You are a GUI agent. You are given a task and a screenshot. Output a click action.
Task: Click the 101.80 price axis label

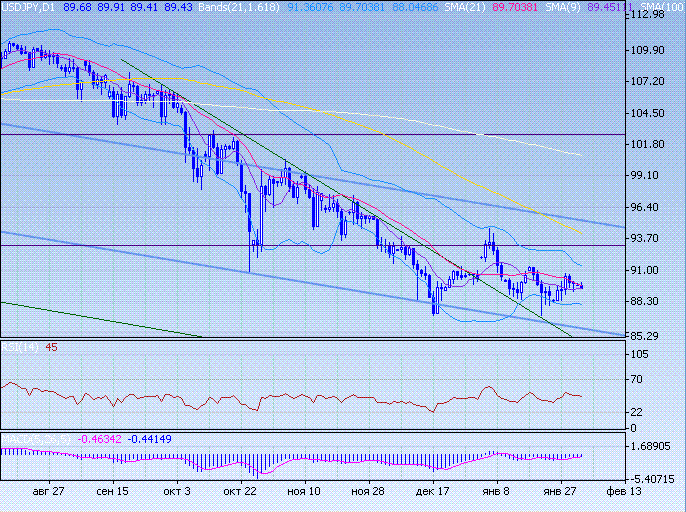pos(650,144)
